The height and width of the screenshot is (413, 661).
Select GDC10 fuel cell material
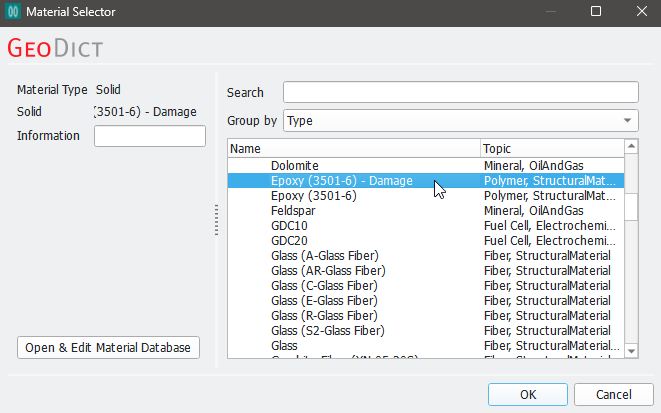tap(288, 226)
